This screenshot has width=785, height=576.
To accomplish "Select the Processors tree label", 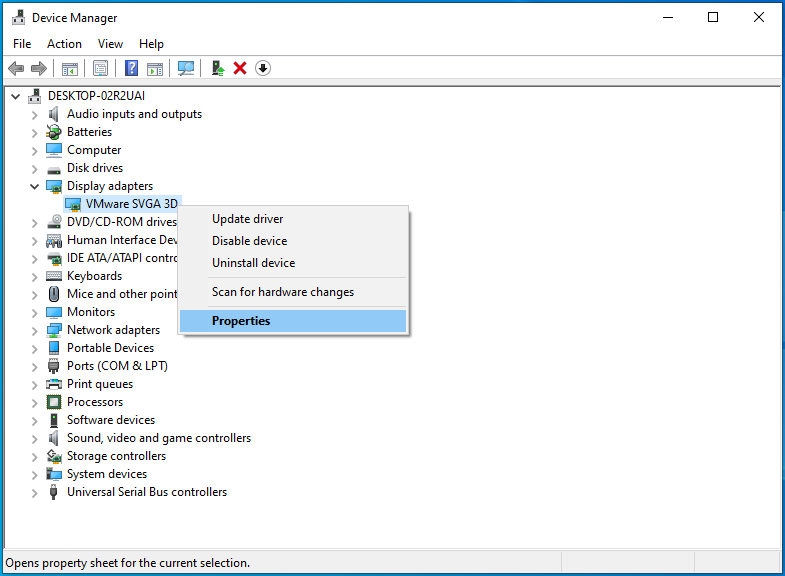I will pyautogui.click(x=95, y=402).
